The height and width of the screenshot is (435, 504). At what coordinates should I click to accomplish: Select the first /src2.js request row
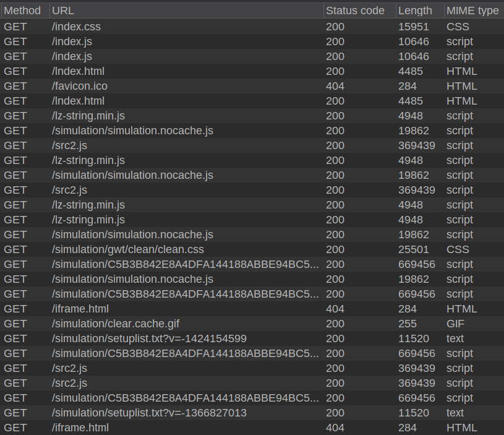(x=69, y=145)
